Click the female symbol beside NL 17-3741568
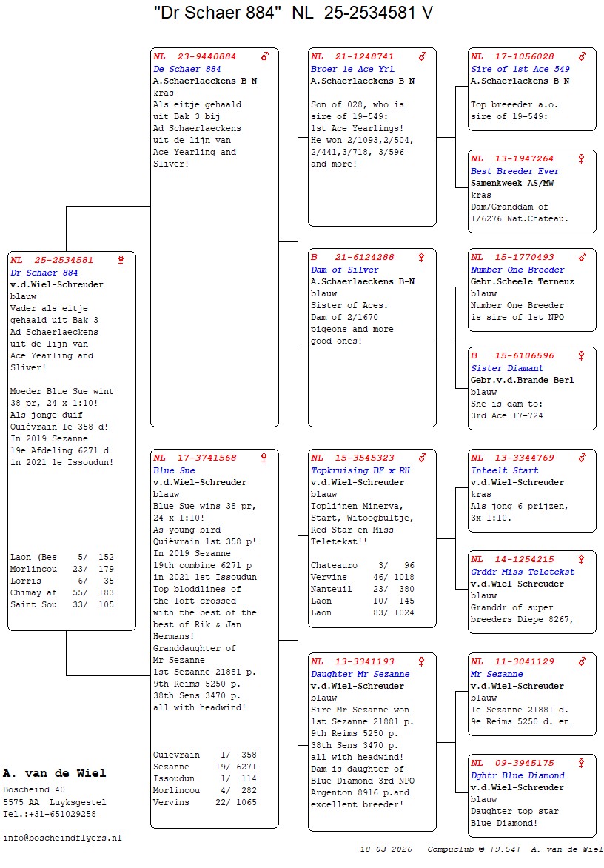Viewport: 604px width, 868px height. 265,458
